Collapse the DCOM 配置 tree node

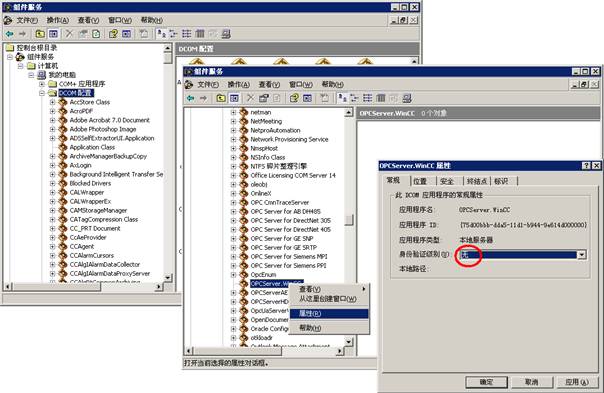(42, 93)
